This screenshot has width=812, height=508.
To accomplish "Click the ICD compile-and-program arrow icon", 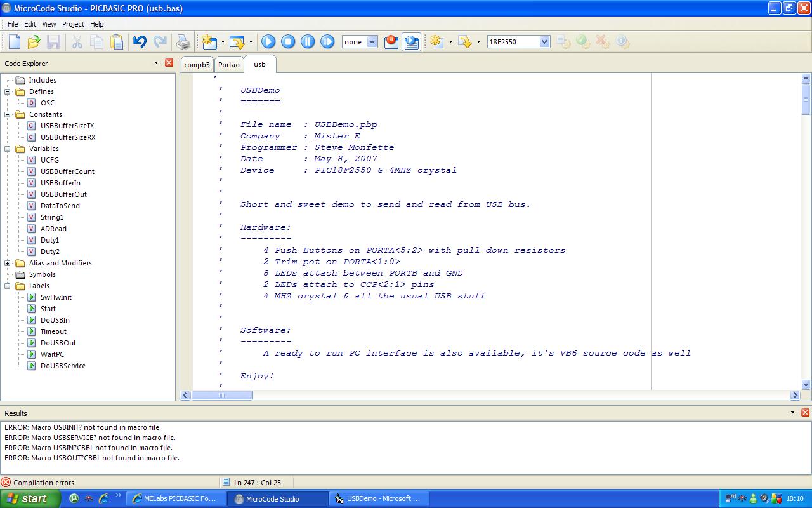I will [x=465, y=42].
